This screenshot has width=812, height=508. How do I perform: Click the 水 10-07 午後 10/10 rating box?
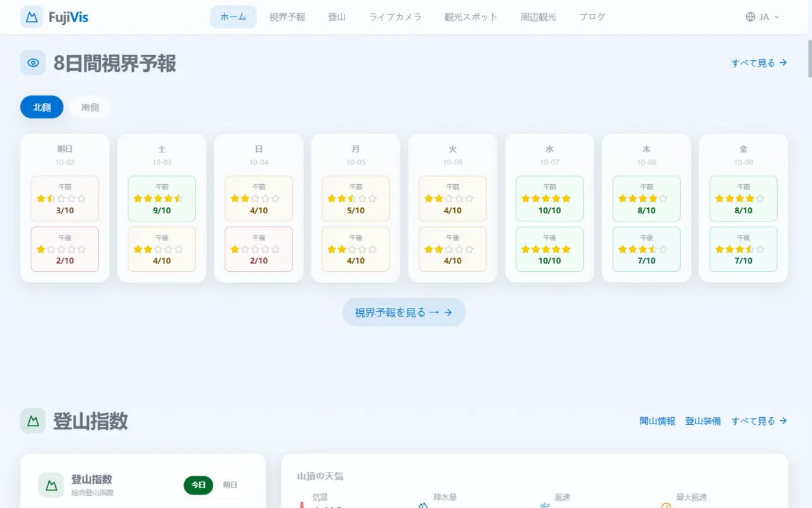point(549,249)
